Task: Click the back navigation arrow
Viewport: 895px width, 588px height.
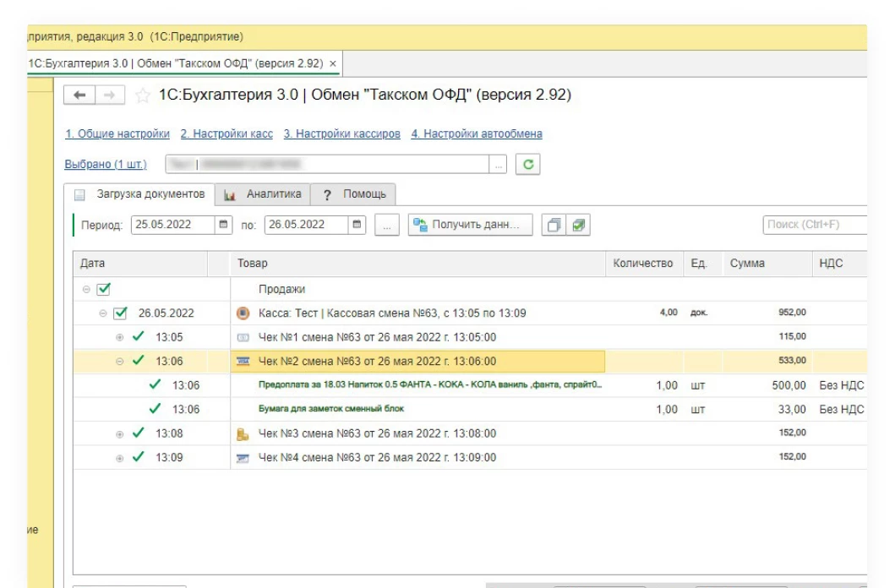Action: (x=80, y=95)
